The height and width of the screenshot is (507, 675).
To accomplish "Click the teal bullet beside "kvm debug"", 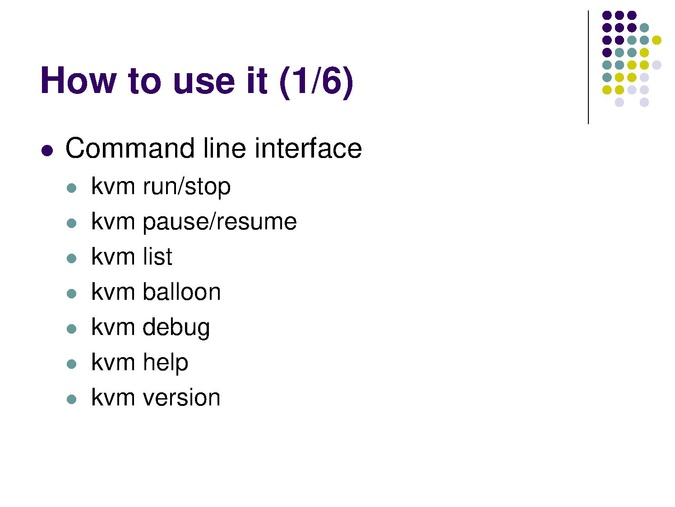I will (x=71, y=329).
